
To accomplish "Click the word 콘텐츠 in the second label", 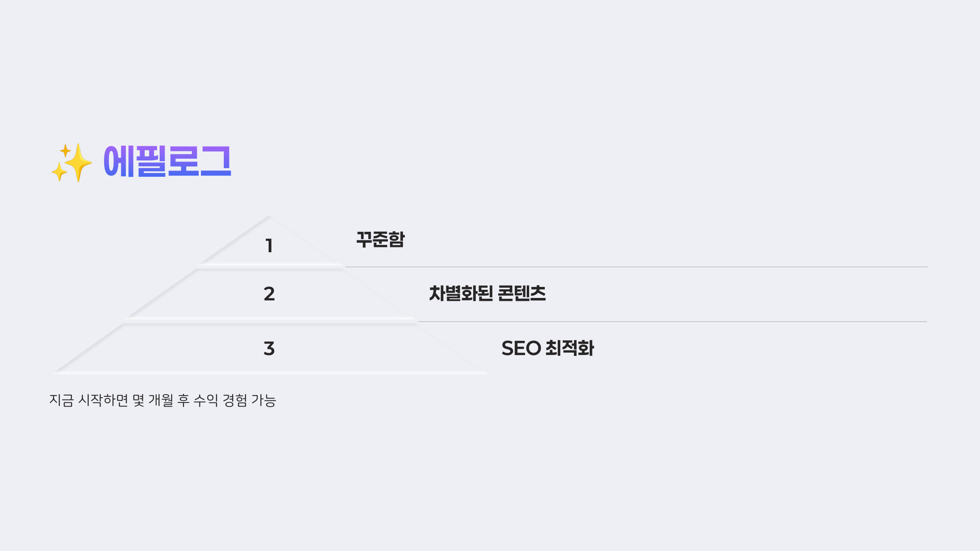I will click(x=522, y=293).
